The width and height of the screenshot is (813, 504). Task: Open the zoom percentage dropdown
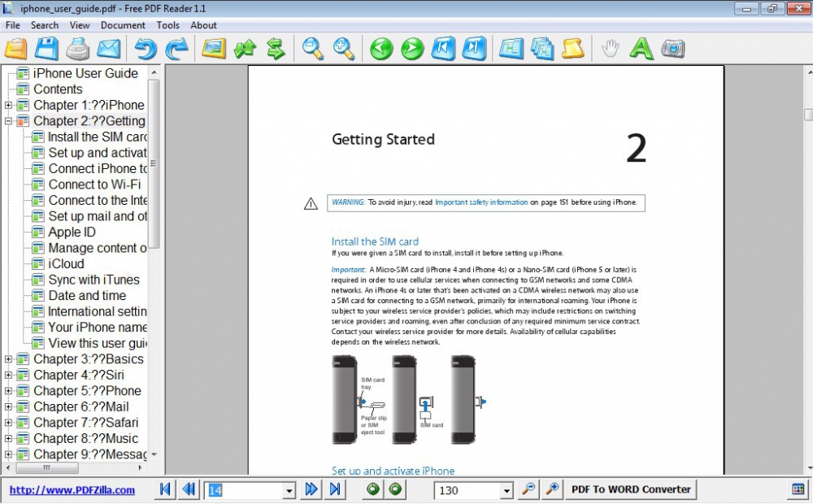[x=506, y=490]
